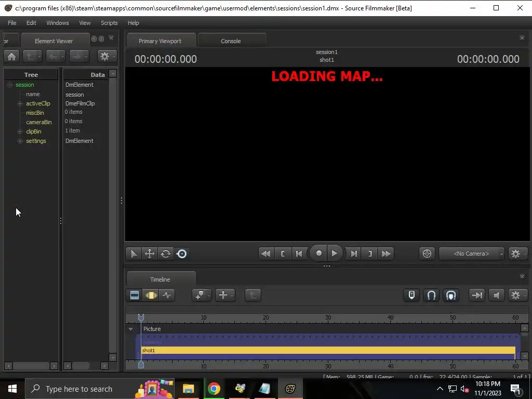The width and height of the screenshot is (532, 399).
Task: Expand the clipBin tree node
Action: point(20,131)
